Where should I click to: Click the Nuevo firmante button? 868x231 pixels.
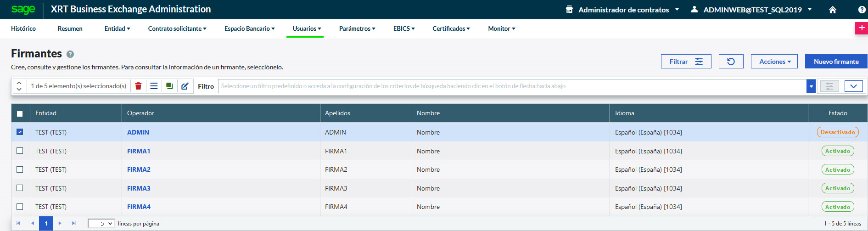coord(836,62)
